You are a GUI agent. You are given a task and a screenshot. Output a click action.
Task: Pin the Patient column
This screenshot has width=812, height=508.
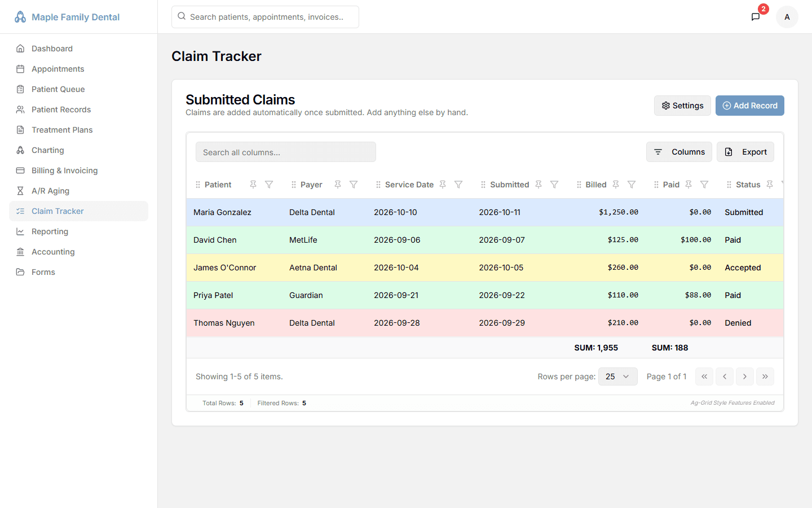pos(253,185)
